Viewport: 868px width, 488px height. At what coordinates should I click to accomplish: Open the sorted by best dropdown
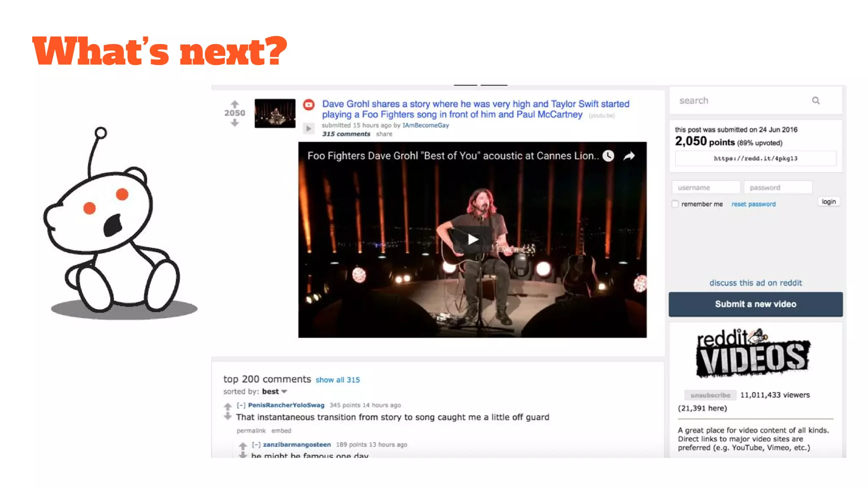(275, 391)
